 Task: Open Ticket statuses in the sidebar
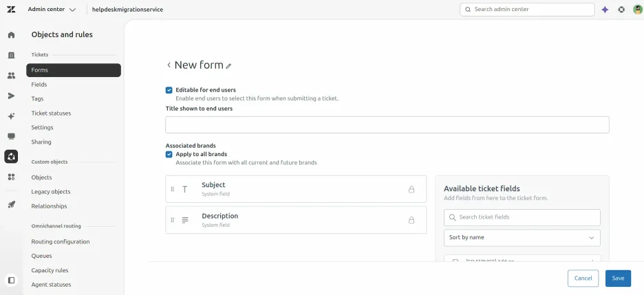click(x=51, y=113)
